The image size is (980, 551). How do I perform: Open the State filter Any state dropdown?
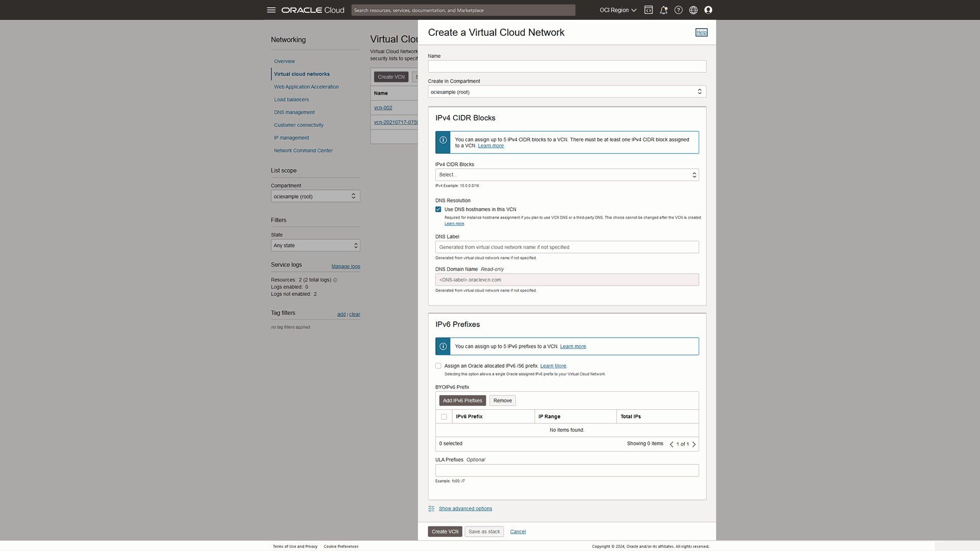pos(315,245)
